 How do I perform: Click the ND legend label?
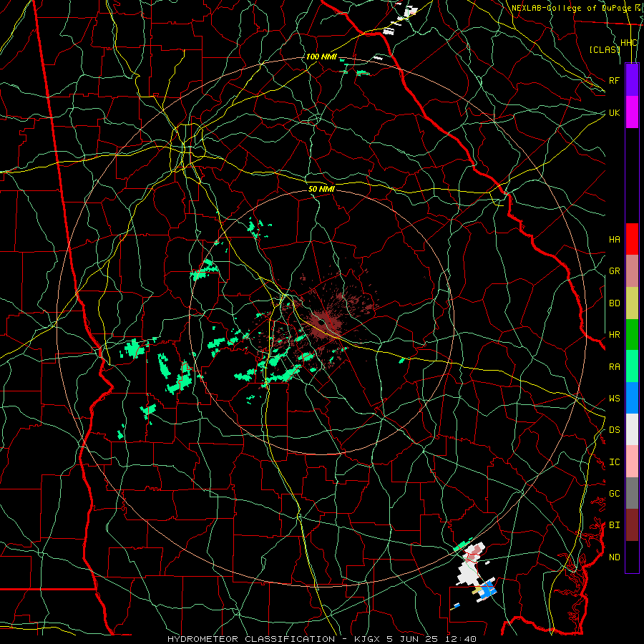(x=614, y=557)
